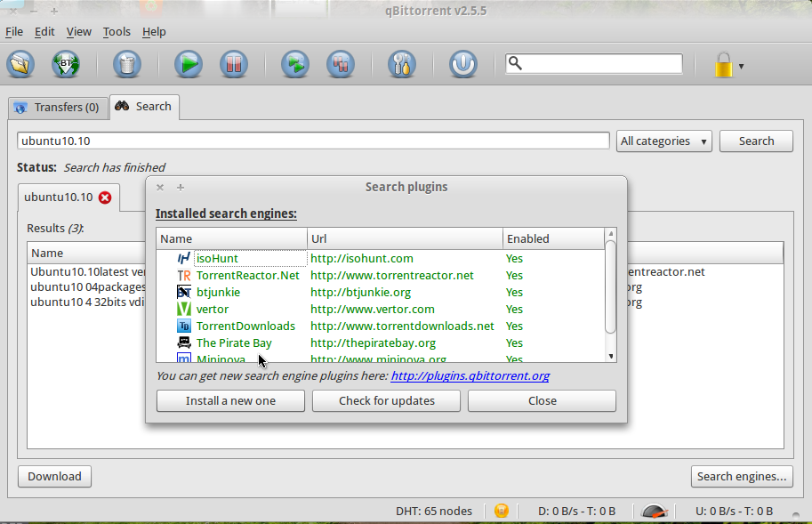
Task: Select the 'isoHunt' plugin name
Action: [217, 258]
